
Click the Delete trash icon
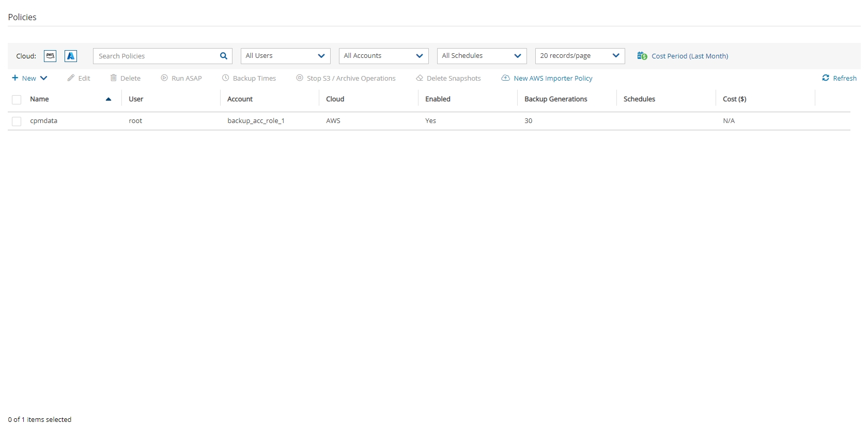coord(113,78)
